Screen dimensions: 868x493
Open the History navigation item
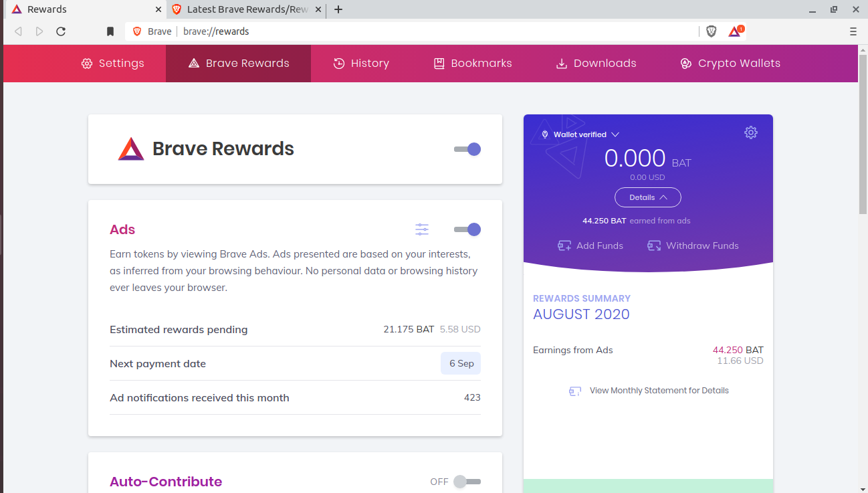click(x=361, y=64)
